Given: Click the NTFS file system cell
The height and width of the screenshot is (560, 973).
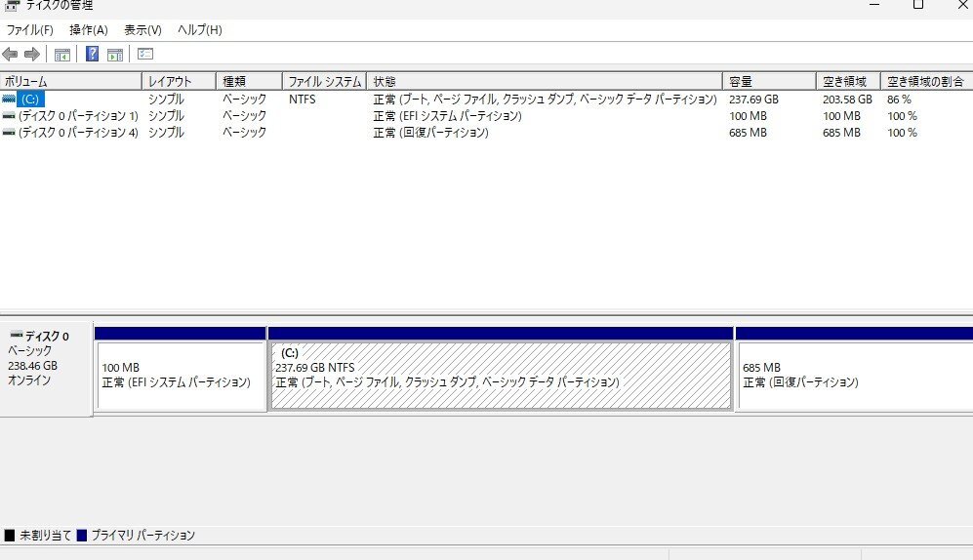Looking at the screenshot, I should [303, 100].
